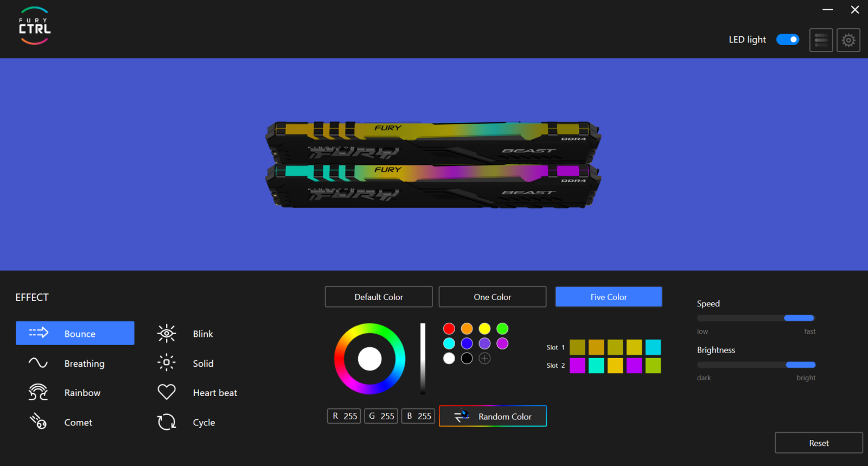The width and height of the screenshot is (868, 466).
Task: Click the Solid effect label
Action: 203,363
